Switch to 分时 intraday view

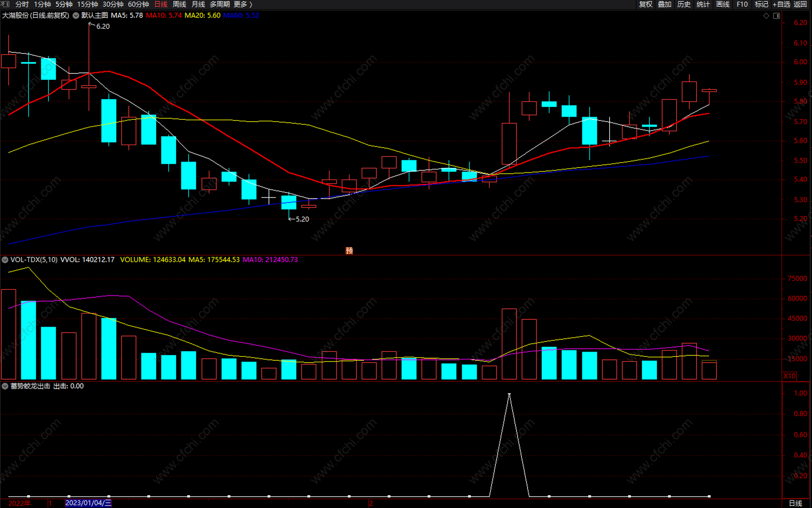22,4
